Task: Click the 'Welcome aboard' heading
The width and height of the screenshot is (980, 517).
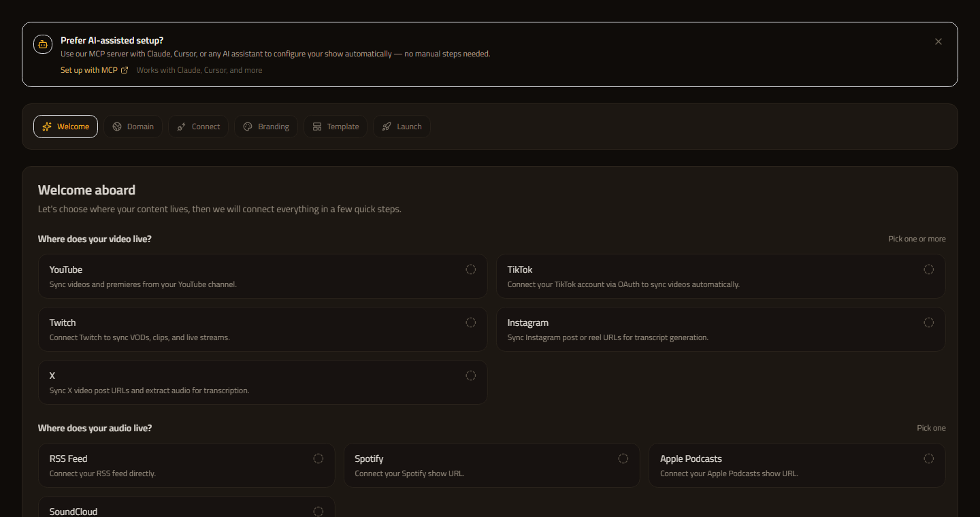Action: tap(86, 190)
